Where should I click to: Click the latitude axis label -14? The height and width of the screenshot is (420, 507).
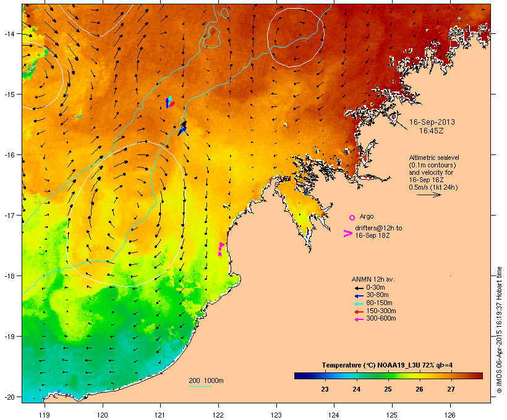(9, 33)
